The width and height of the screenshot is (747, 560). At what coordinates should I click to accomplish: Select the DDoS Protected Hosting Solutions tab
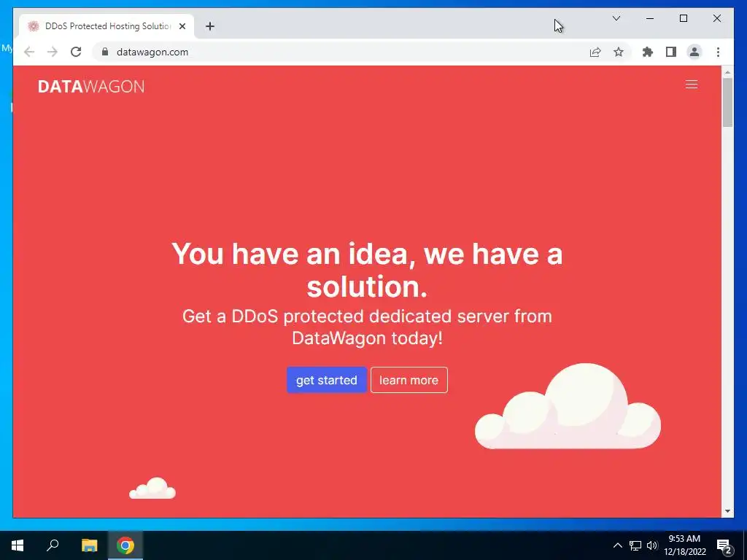click(x=107, y=26)
